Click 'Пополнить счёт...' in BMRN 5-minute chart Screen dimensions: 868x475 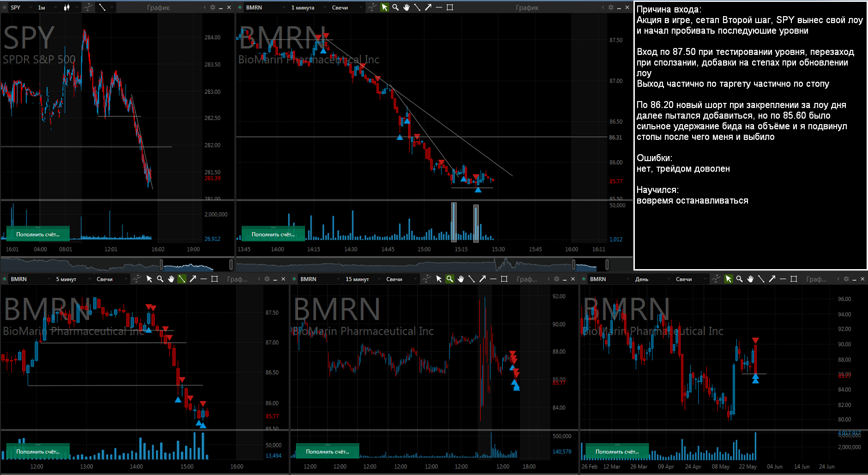coord(38,451)
